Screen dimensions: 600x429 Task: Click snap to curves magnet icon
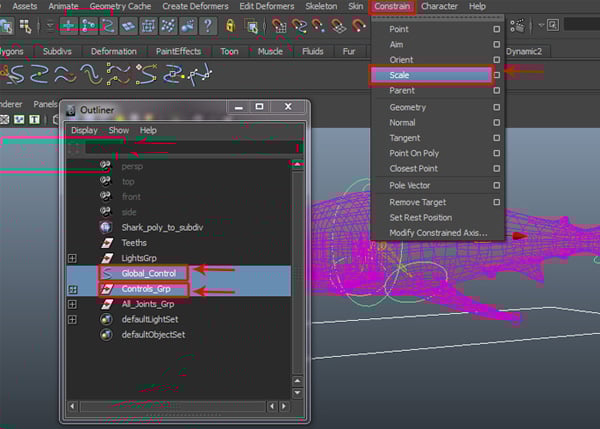(299, 26)
